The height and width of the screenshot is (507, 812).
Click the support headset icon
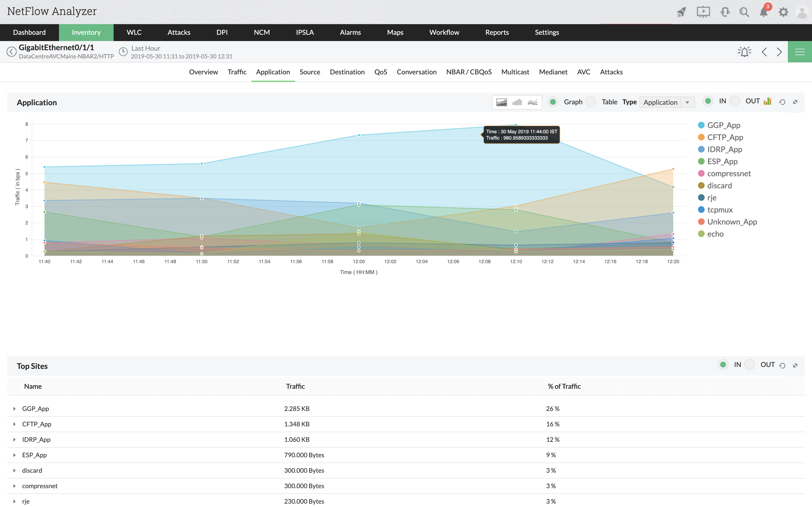click(x=725, y=12)
